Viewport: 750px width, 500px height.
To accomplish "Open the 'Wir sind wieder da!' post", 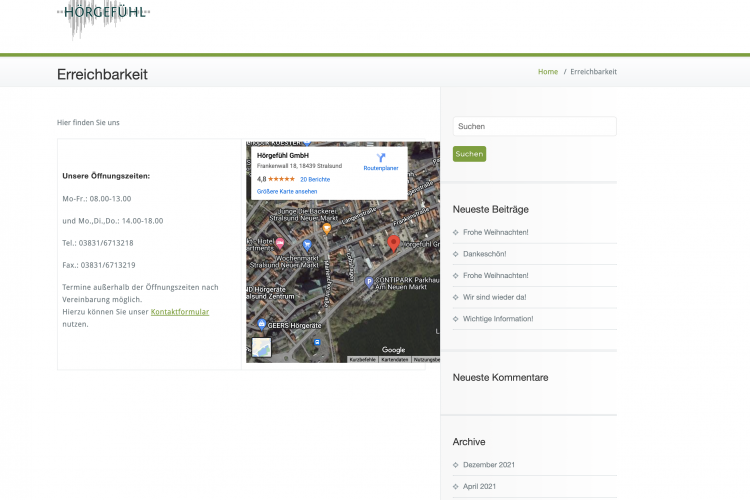I will tap(494, 297).
